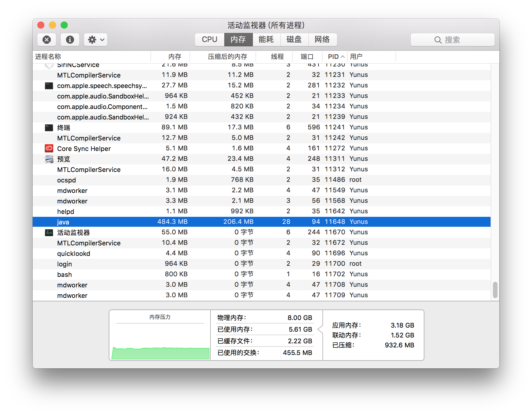Open the 磁盘 tab
The width and height of the screenshot is (532, 415).
tap(294, 40)
